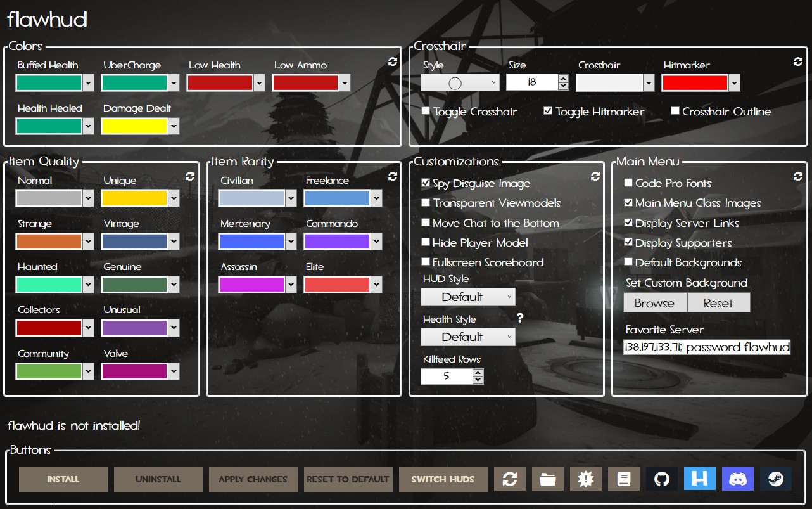Image resolution: width=812 pixels, height=509 pixels.
Task: Click SWITCH HUDS
Action: pyautogui.click(x=443, y=479)
